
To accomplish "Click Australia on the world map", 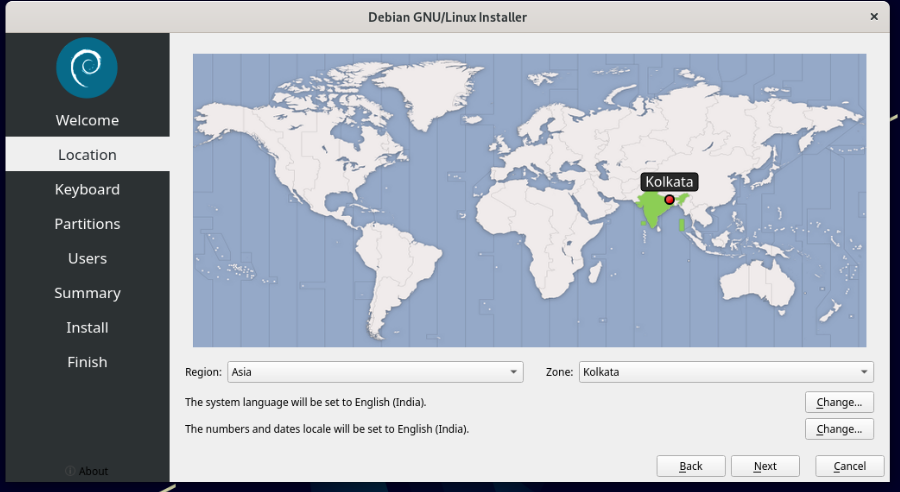I will coord(758,274).
